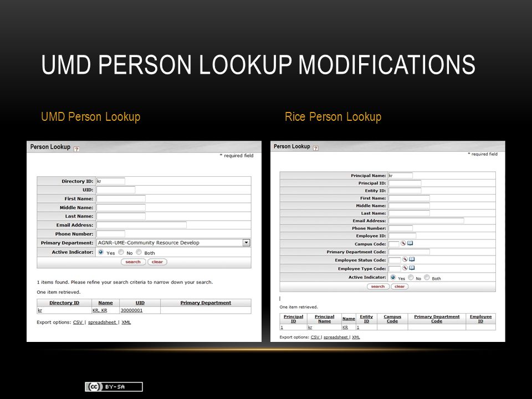Open the kr Directory ID result link

coord(40,310)
